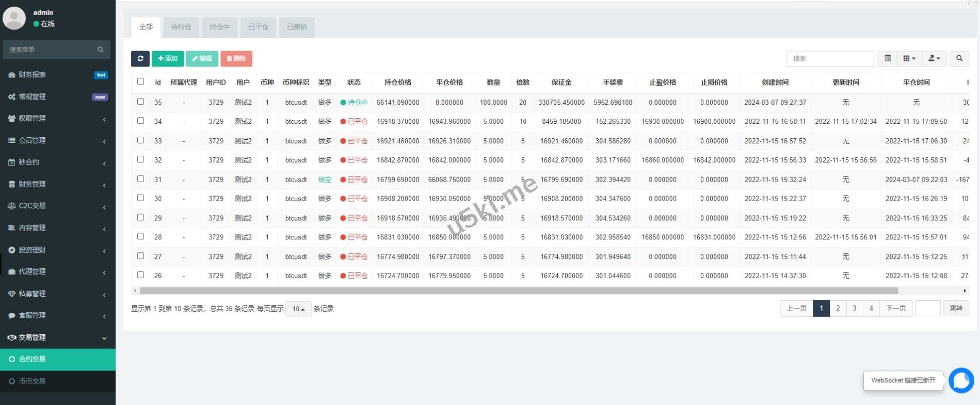Click the search magnifier button beside export

pyautogui.click(x=959, y=59)
